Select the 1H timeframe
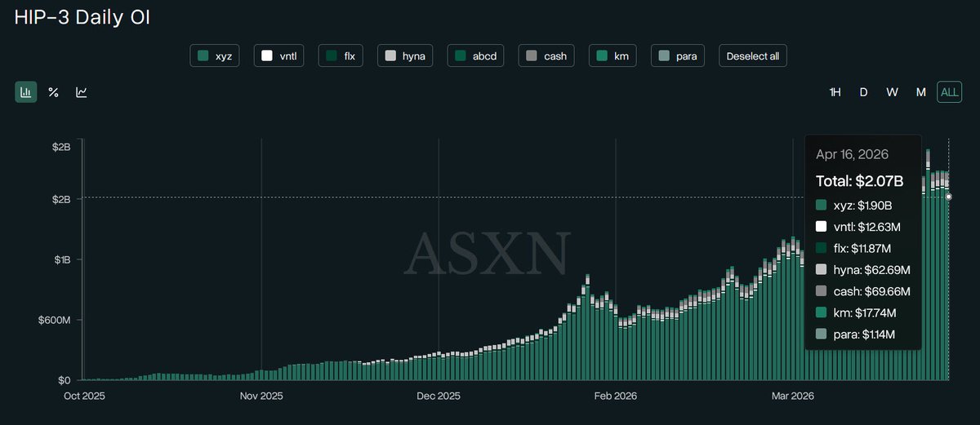The image size is (980, 425). coord(835,92)
